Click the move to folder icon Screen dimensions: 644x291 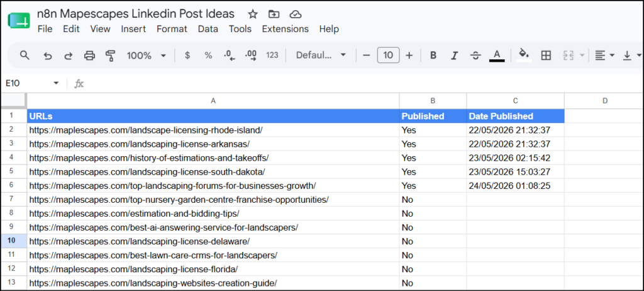coord(274,14)
